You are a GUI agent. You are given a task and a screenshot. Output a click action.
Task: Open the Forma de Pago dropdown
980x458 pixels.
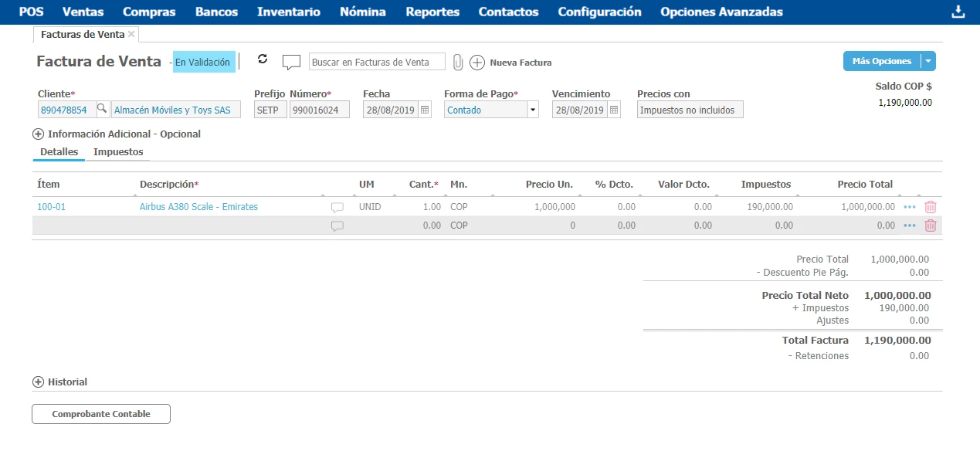(532, 110)
